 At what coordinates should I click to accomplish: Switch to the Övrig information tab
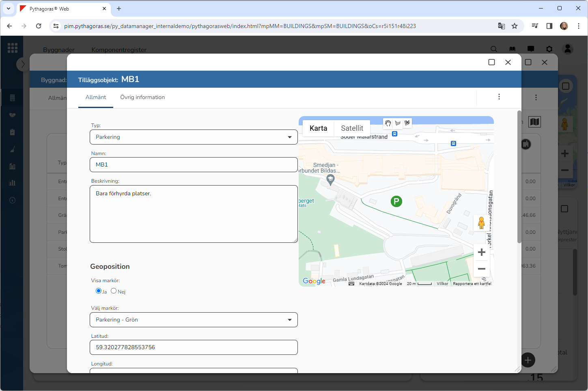coord(142,97)
